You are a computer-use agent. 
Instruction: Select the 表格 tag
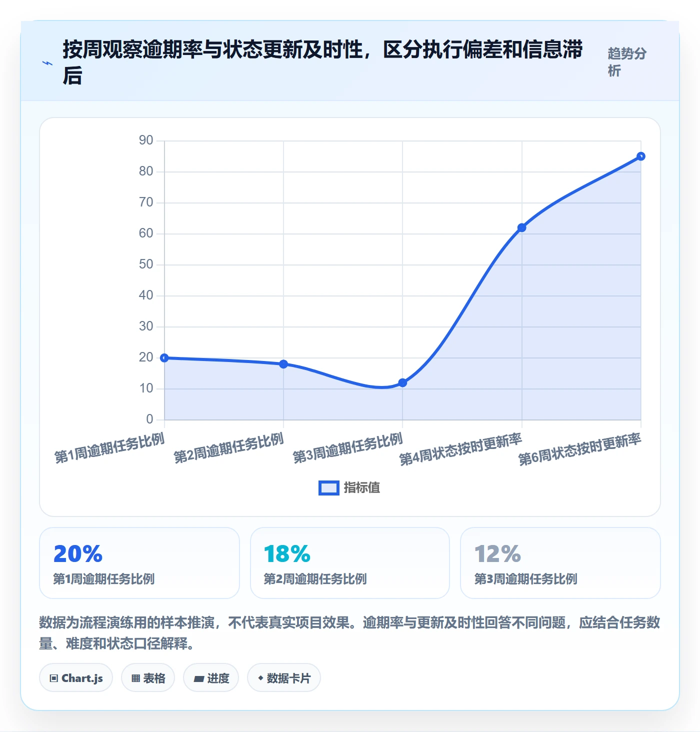tap(148, 678)
